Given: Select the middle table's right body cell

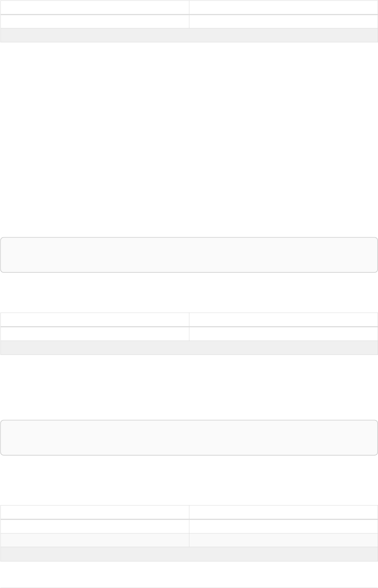Looking at the screenshot, I should (283, 334).
